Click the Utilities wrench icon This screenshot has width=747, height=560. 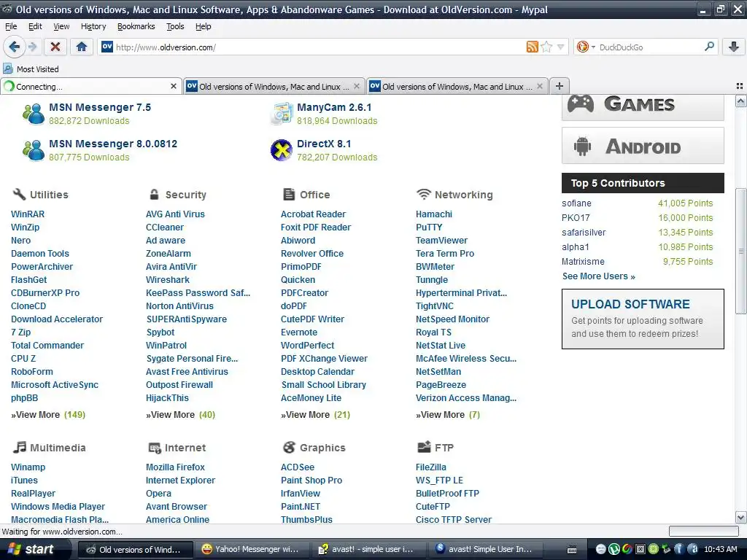pyautogui.click(x=19, y=194)
